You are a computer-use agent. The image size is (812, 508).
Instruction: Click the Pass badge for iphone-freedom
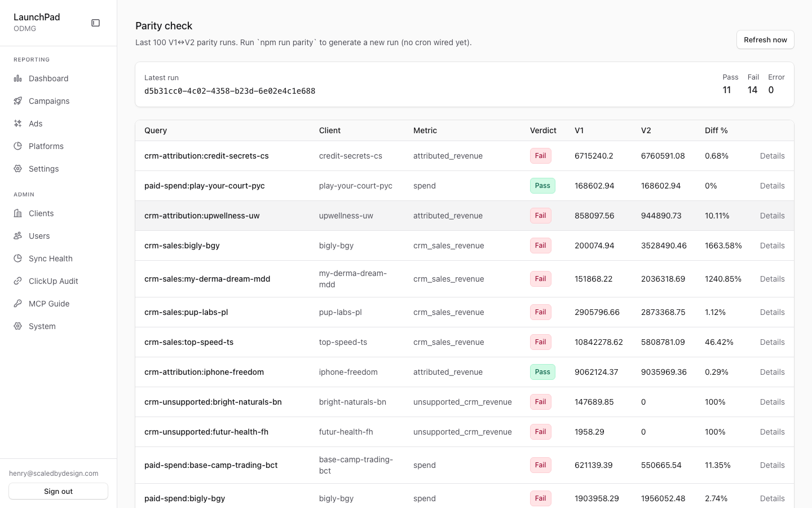(542, 372)
